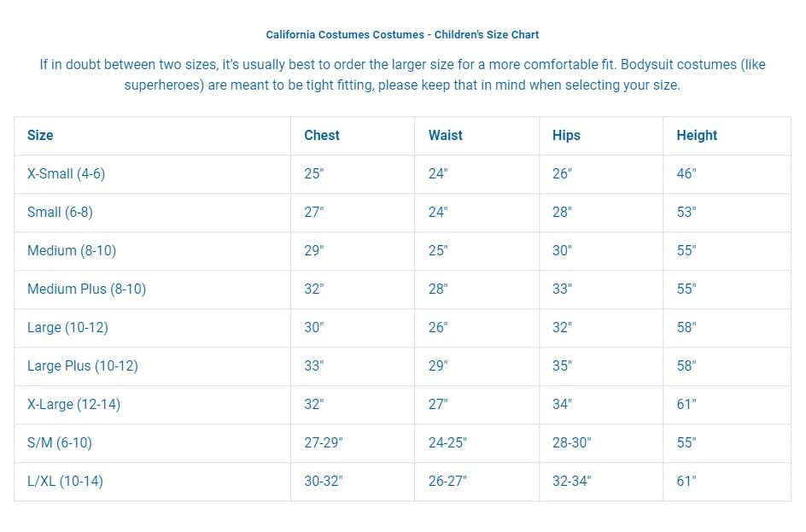
Task: Select the S/M (6-10) size label
Action: (x=60, y=442)
